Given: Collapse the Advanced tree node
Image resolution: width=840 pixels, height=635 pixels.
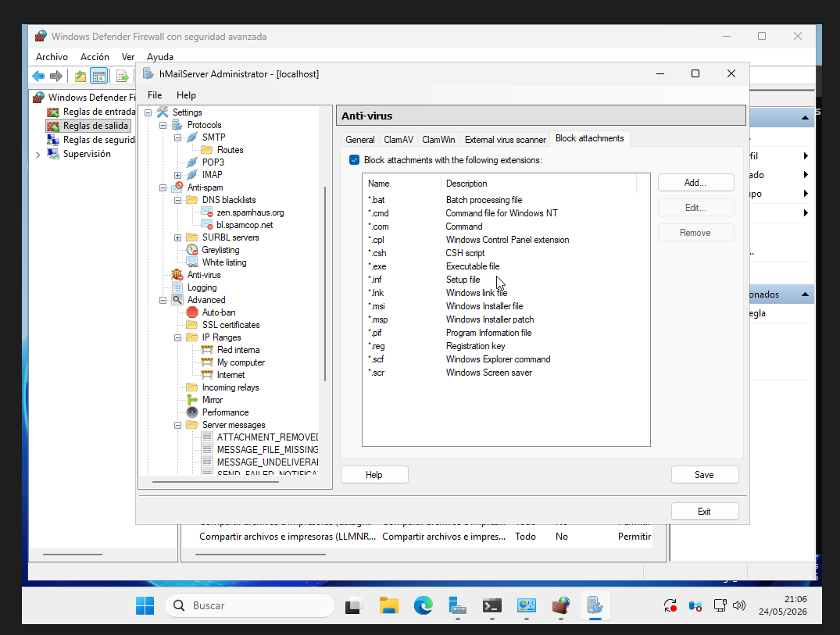Looking at the screenshot, I should click(x=163, y=301).
